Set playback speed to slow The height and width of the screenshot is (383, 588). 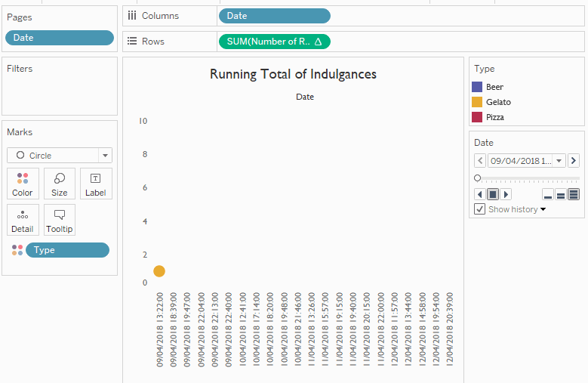point(547,195)
